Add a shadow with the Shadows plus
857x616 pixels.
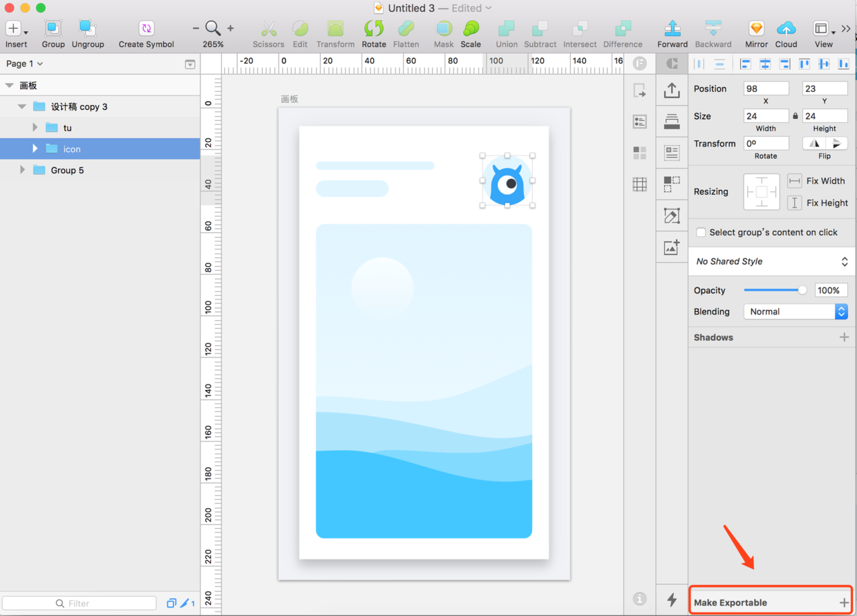click(x=844, y=337)
